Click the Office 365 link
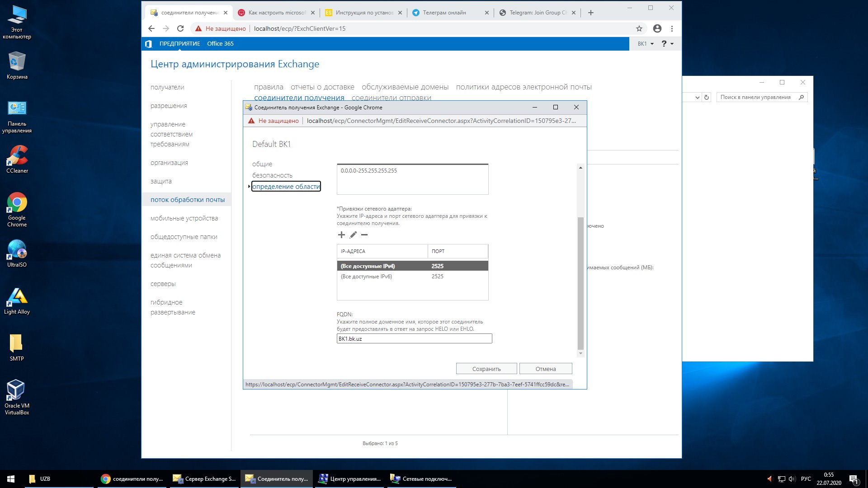Viewport: 868px width, 488px height. click(x=220, y=44)
